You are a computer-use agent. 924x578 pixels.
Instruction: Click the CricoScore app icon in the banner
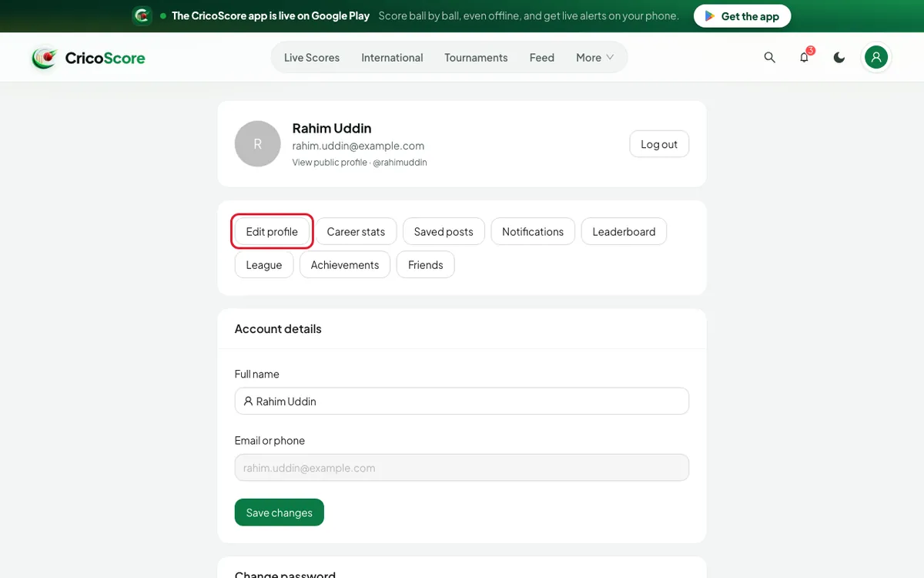(142, 15)
